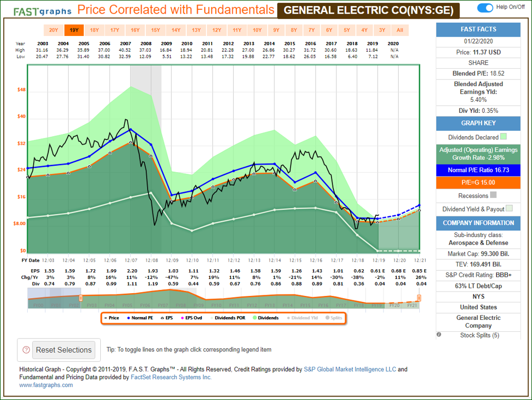
Task: Expand the Stock Splits (5) row
Action: click(x=478, y=335)
